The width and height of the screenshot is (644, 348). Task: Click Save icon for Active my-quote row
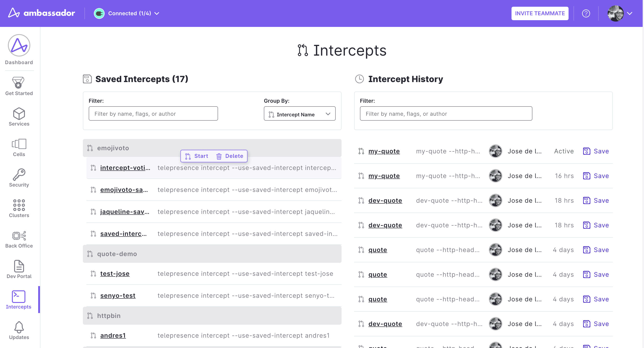pyautogui.click(x=587, y=151)
